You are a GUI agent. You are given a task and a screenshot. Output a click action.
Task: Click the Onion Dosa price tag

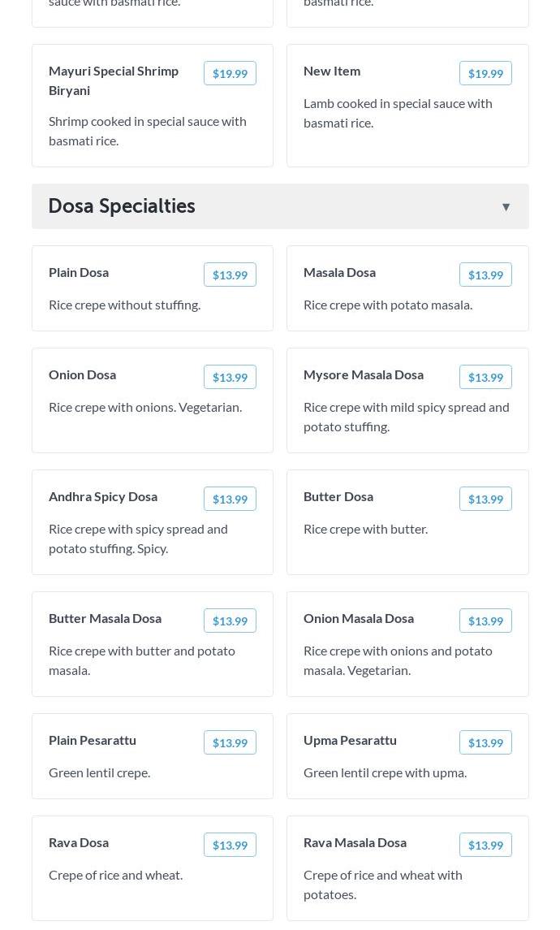(x=230, y=377)
